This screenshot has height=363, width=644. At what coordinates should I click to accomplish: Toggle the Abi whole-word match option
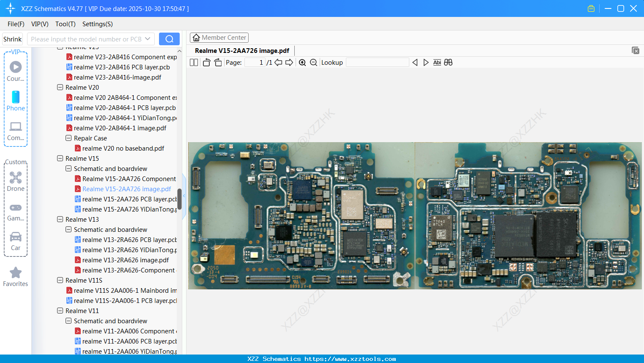(x=437, y=63)
